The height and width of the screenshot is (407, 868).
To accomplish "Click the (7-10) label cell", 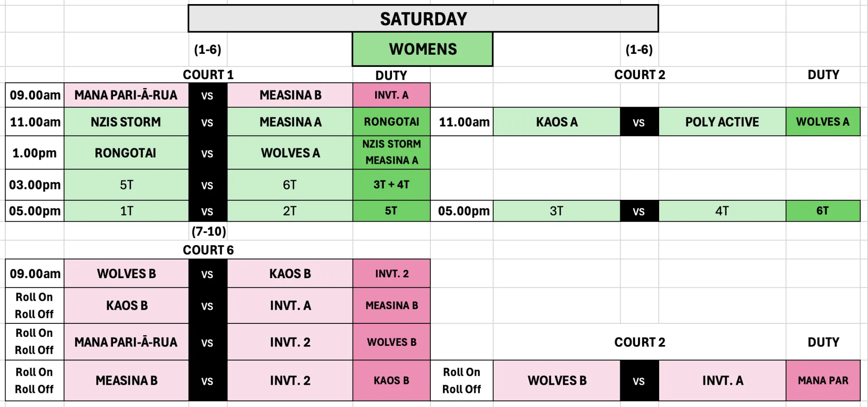I will [208, 232].
